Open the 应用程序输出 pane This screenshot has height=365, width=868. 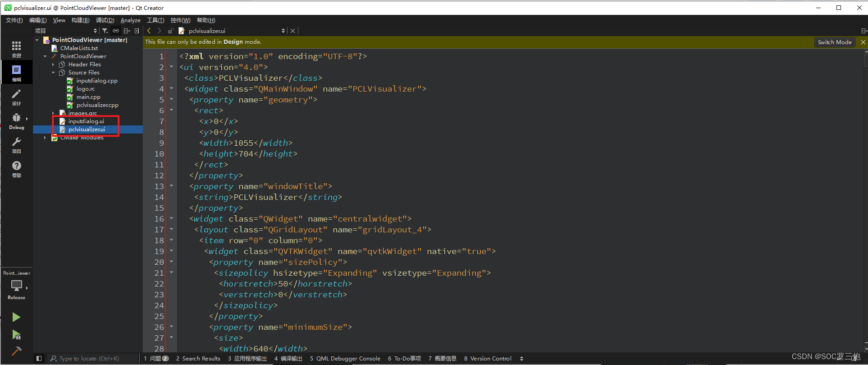pos(247,359)
